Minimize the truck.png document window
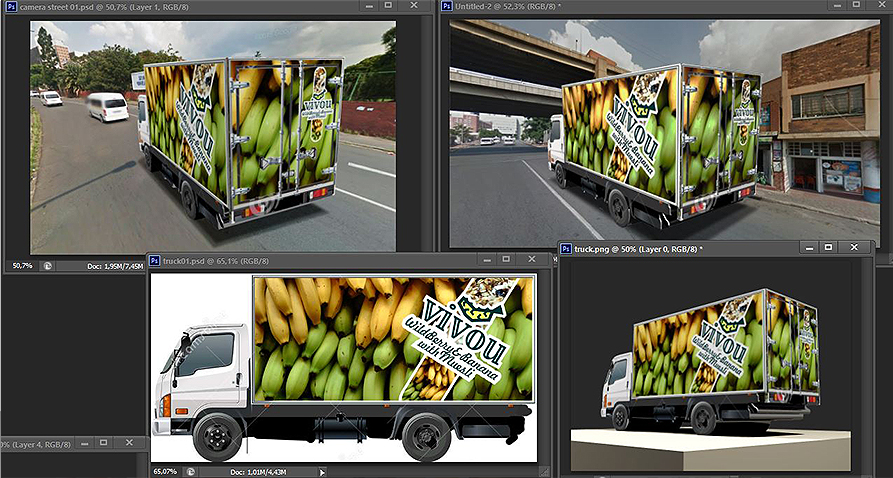 802,247
